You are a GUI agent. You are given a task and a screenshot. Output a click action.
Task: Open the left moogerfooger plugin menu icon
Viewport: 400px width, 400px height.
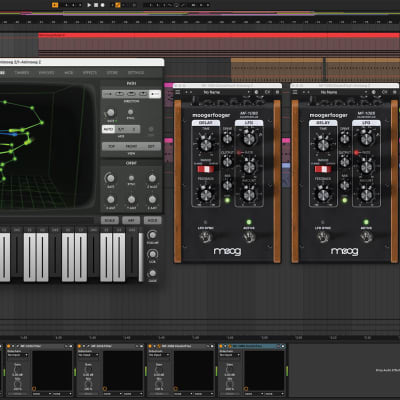[x=178, y=92]
